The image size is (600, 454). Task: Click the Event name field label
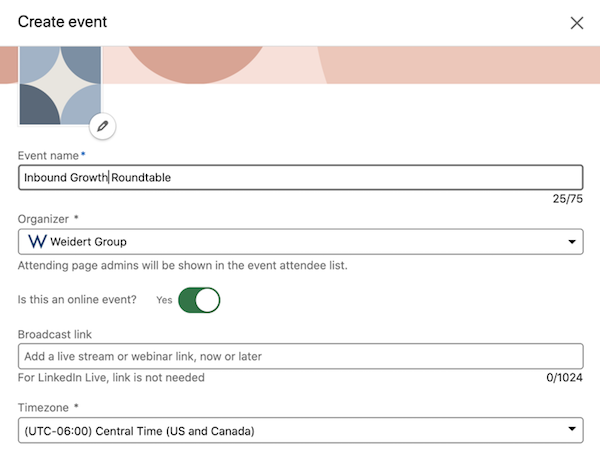pyautogui.click(x=48, y=156)
